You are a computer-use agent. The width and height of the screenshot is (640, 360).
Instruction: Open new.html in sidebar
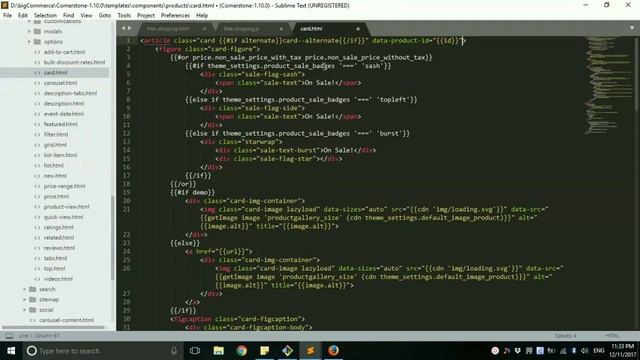[55, 176]
